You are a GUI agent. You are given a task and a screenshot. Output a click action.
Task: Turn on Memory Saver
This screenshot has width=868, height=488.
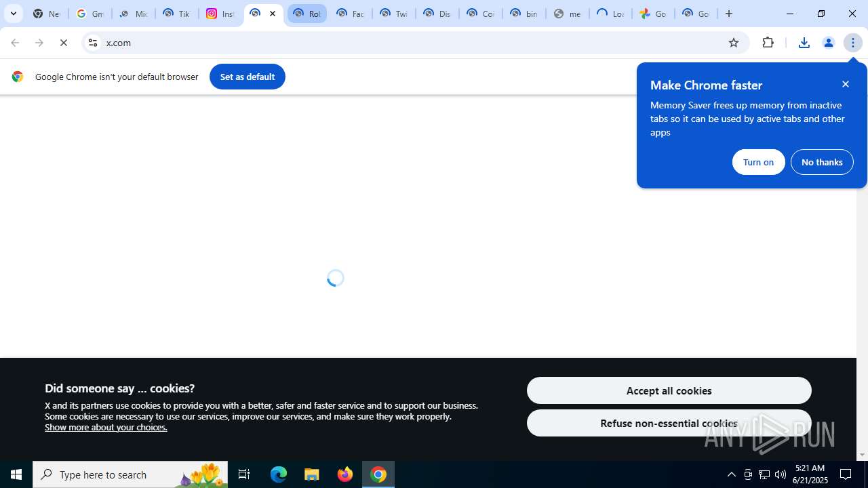click(758, 162)
